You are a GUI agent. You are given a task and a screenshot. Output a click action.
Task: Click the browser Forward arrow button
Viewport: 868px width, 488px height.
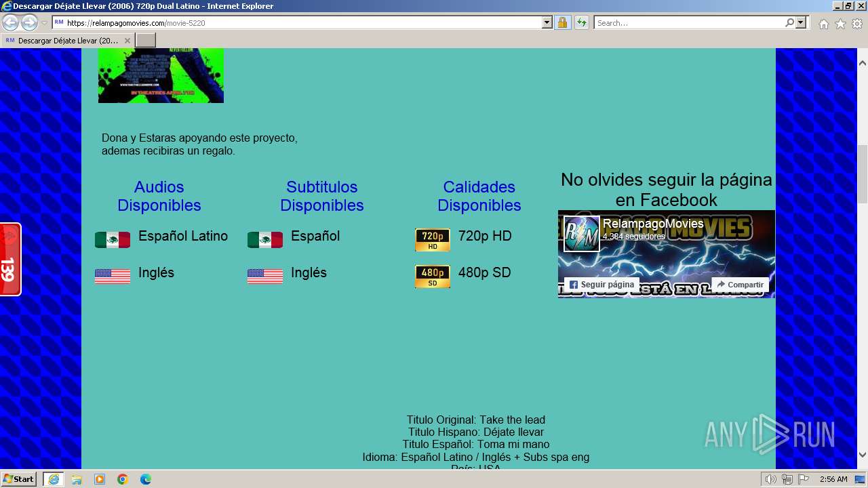click(x=29, y=23)
